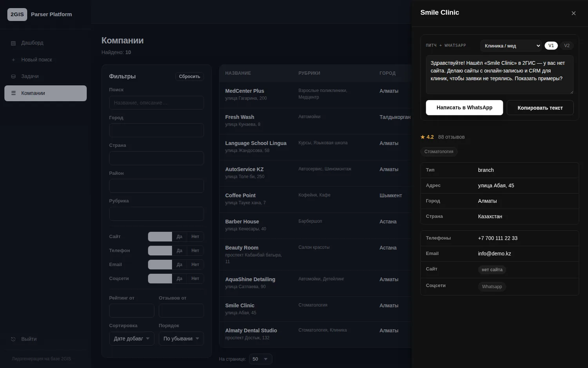Open the AquaShine Detailing row
The image size is (588, 368).
coord(315,284)
